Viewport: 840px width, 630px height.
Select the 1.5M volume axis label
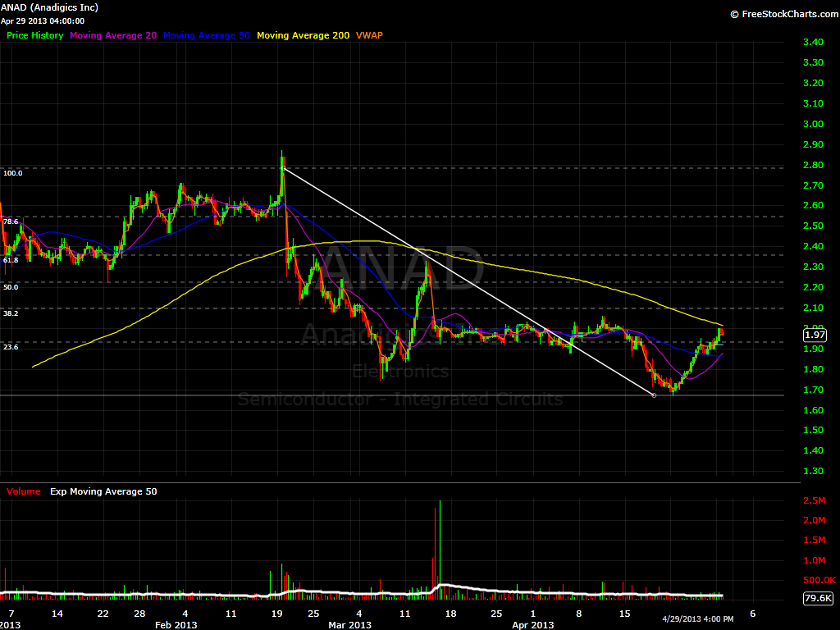815,541
